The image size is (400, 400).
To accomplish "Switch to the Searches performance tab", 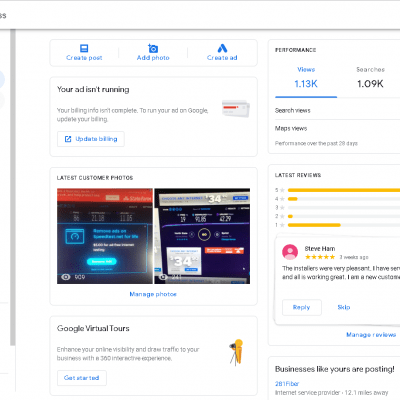I will pyautogui.click(x=370, y=78).
